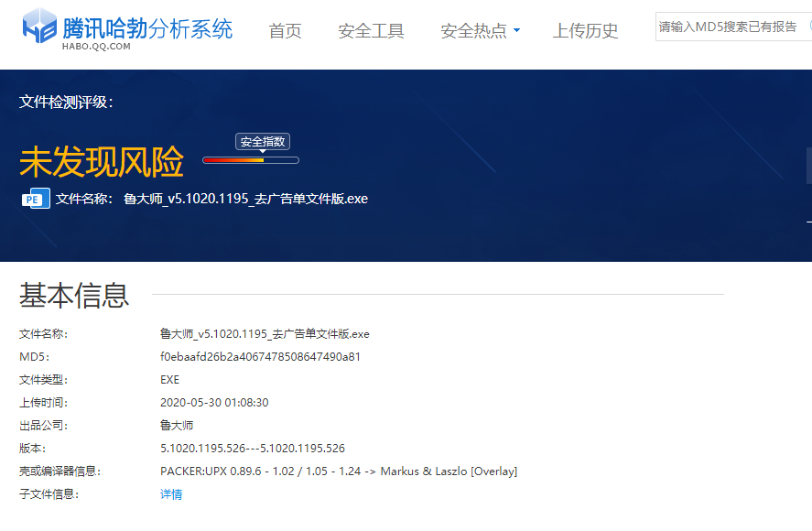Click the 文件检测评级 label

[66, 102]
